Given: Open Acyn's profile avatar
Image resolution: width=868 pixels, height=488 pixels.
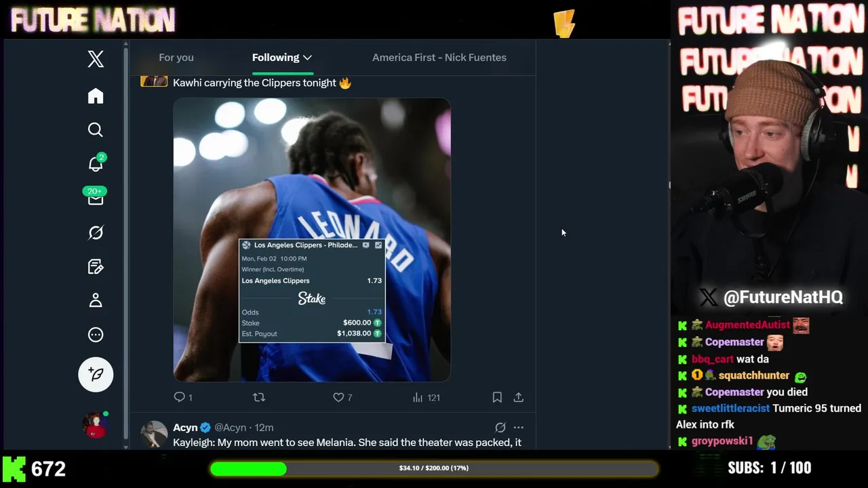Looking at the screenshot, I should (154, 434).
